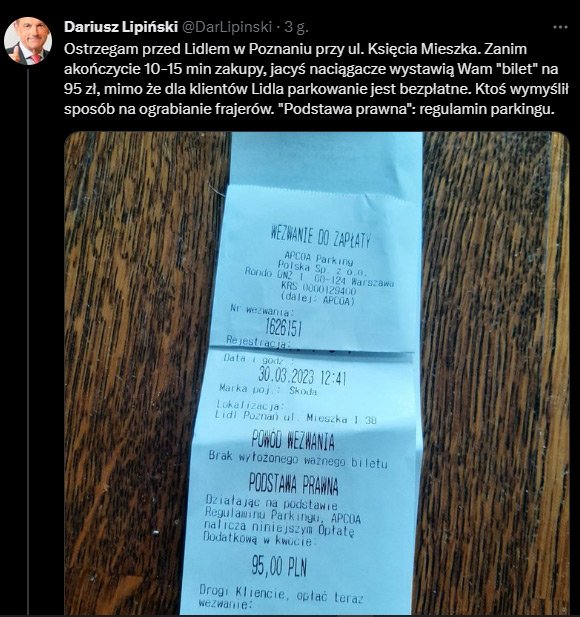Open Dariusz Lipiński's profile avatar
The image size is (580, 617).
pos(28,41)
